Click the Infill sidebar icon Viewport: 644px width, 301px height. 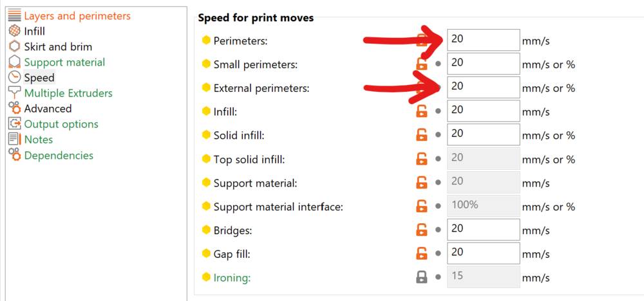point(14,31)
